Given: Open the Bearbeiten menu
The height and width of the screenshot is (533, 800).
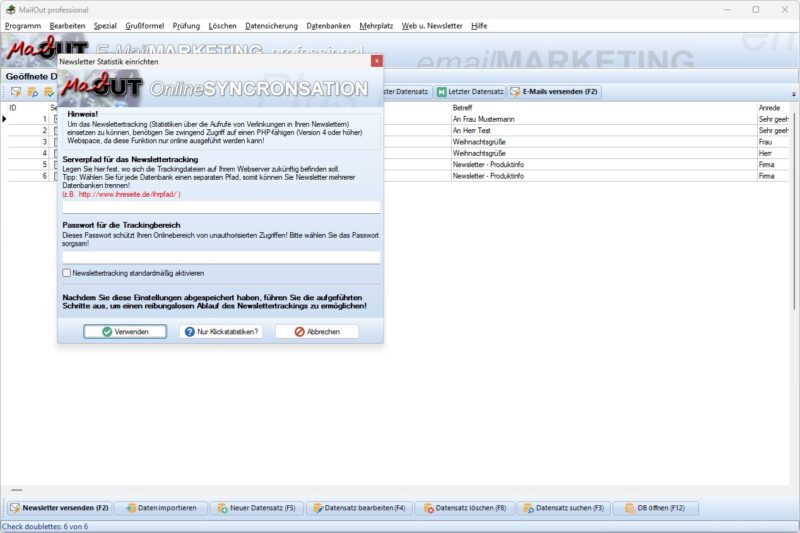Looking at the screenshot, I should coord(67,26).
